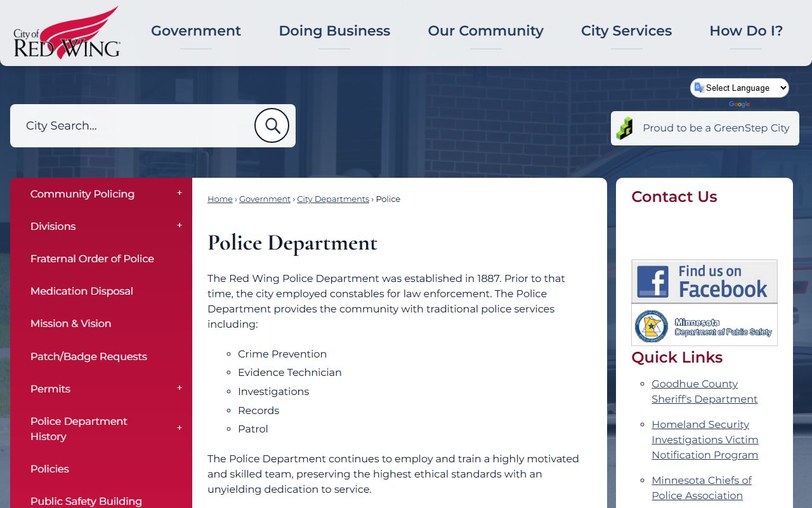This screenshot has width=812, height=508.
Task: Open the Find us on Facebook image
Action: 704,281
